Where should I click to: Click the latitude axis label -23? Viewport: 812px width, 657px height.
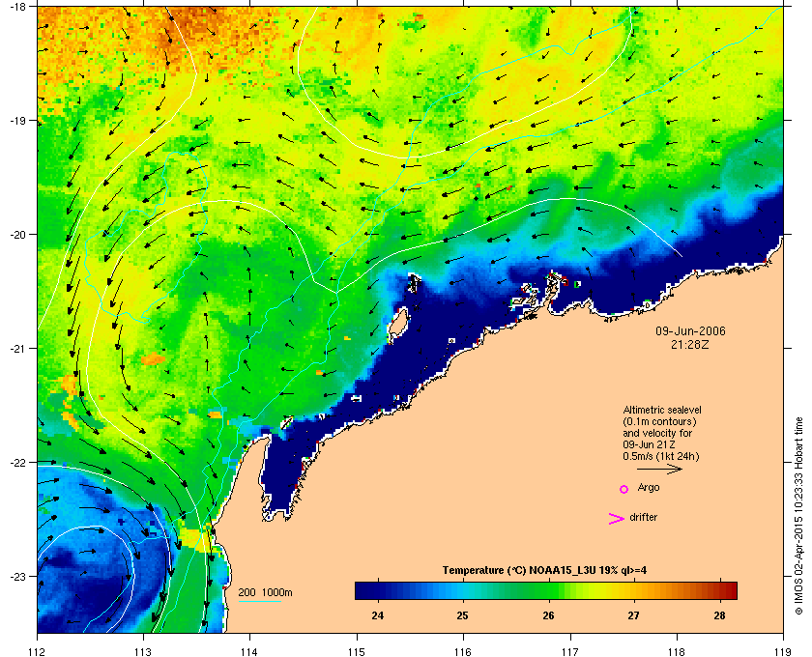coord(18,576)
